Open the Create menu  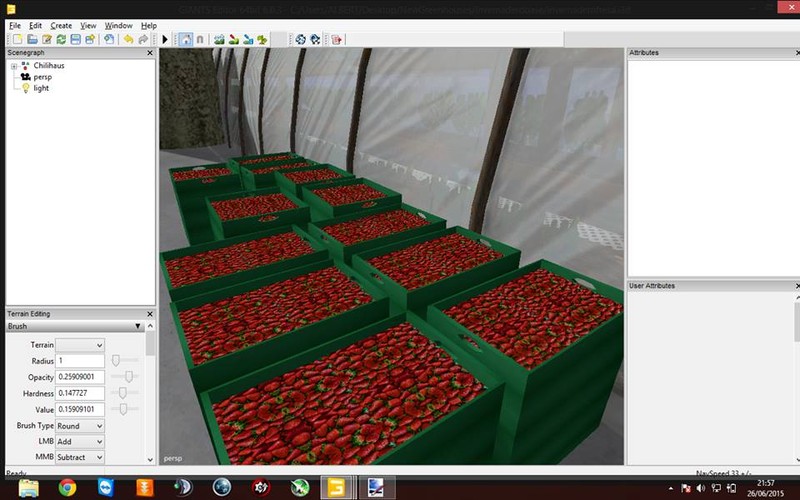pos(61,25)
